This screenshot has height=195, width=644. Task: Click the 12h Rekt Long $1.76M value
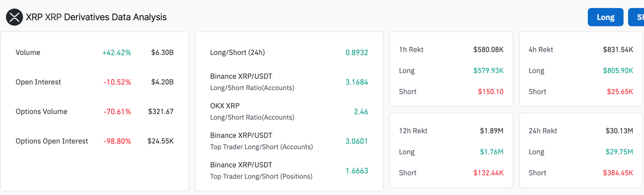coord(491,152)
